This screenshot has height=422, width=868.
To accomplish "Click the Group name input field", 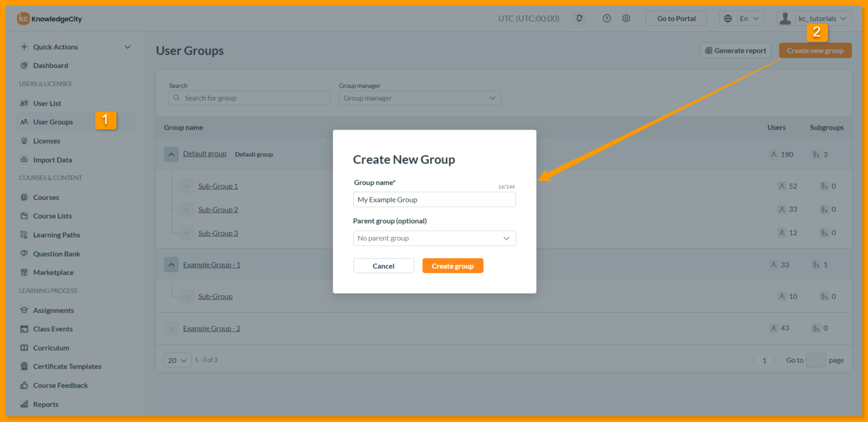I will coord(434,200).
